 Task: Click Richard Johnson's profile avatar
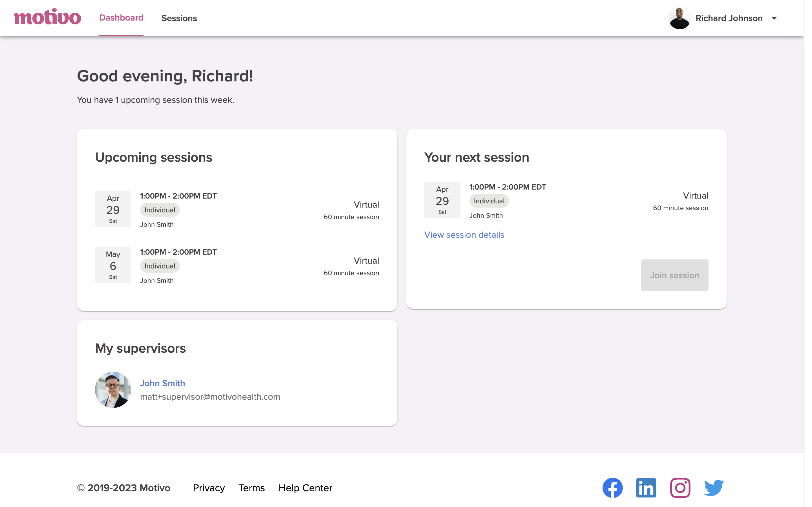(679, 18)
